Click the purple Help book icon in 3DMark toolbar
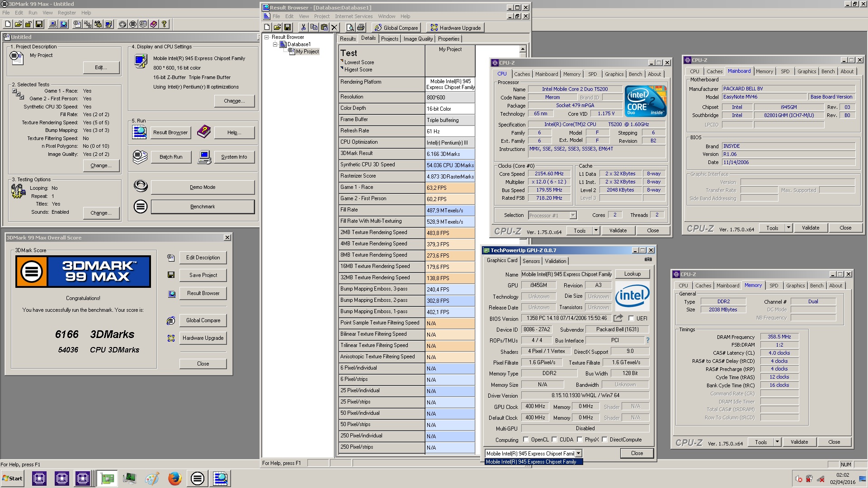Viewport: 868px width, 488px height. click(x=154, y=24)
